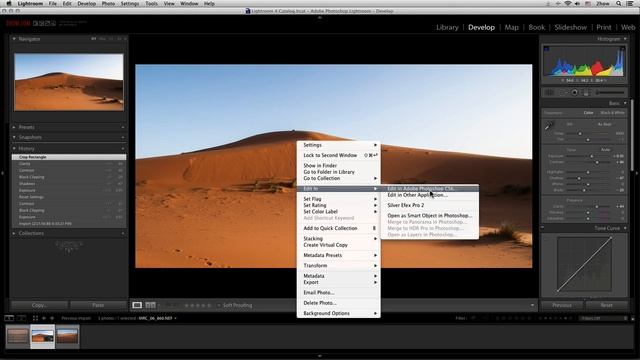Expand the Presets panel

tap(14, 127)
